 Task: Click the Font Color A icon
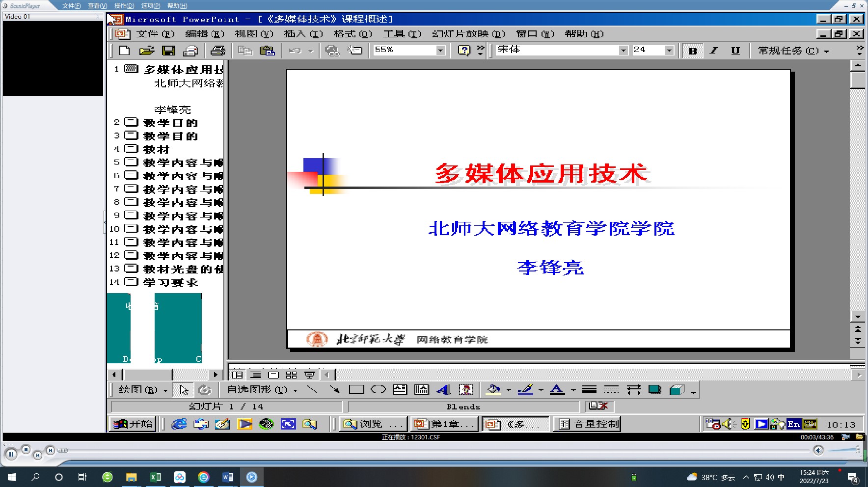(557, 390)
